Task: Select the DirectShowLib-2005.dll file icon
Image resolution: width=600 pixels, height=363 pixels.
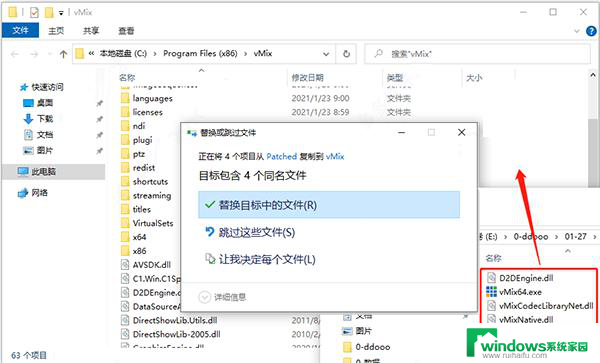Action: click(x=125, y=334)
